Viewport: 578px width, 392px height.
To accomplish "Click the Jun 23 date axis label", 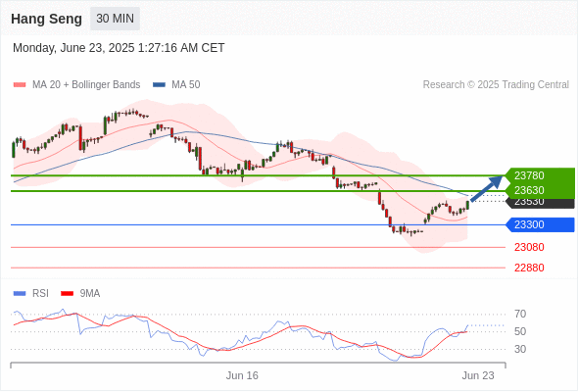I will [478, 375].
